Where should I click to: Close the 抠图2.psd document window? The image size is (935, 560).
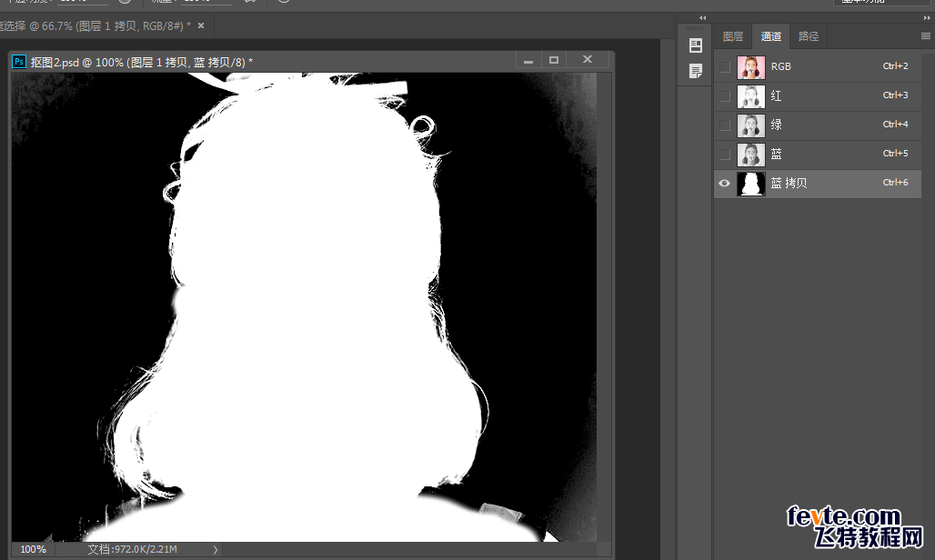click(588, 60)
